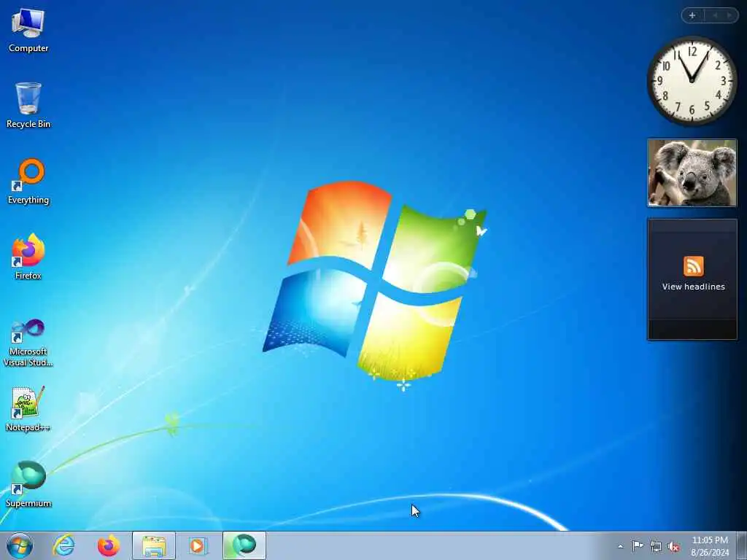Open Windows Explorer from the taskbar
747x560 pixels.
point(154,545)
